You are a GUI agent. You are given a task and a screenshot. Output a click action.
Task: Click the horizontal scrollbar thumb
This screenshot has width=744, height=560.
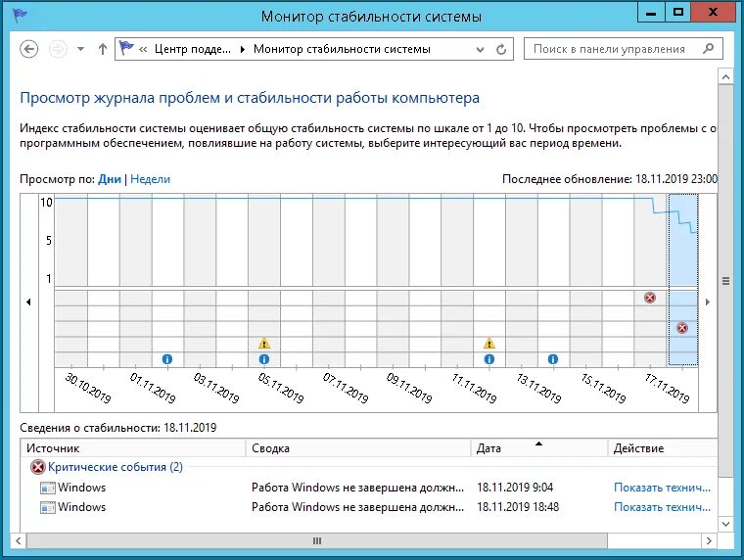[317, 540]
